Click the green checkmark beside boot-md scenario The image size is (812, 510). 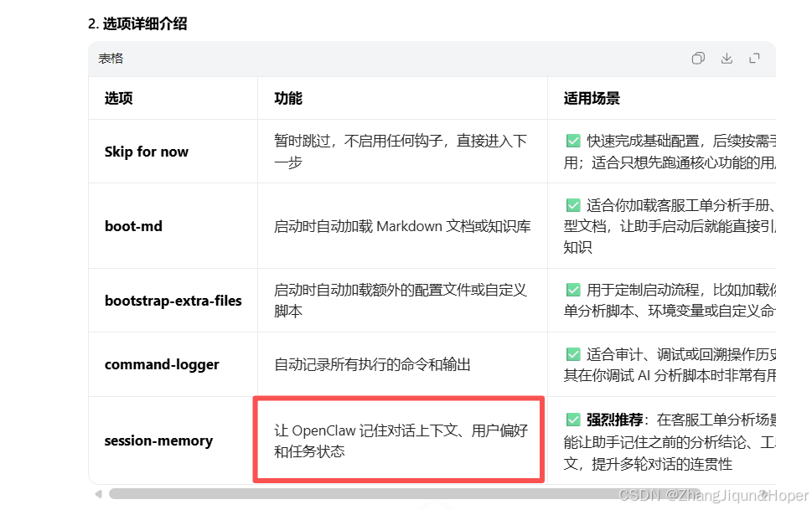pos(573,204)
